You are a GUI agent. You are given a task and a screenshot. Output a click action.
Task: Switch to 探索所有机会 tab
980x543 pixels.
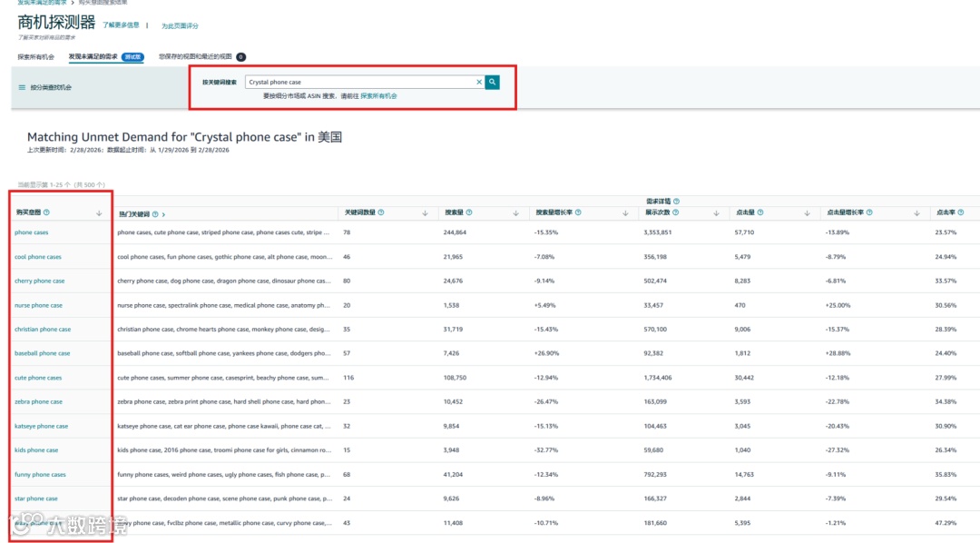[35, 57]
